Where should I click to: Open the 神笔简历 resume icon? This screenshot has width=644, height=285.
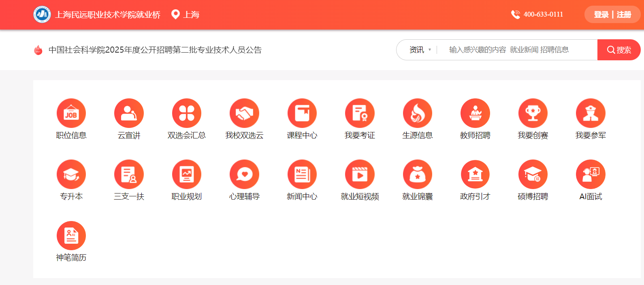[71, 236]
